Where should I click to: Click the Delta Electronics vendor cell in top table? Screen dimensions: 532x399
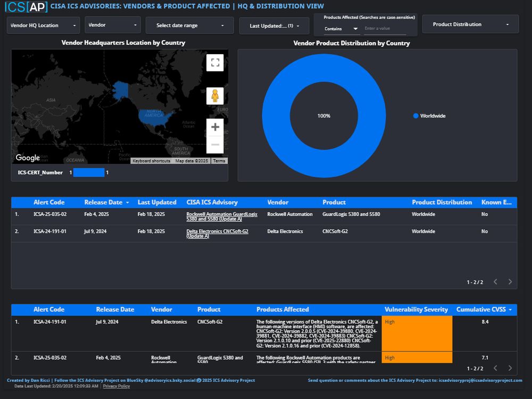(285, 231)
